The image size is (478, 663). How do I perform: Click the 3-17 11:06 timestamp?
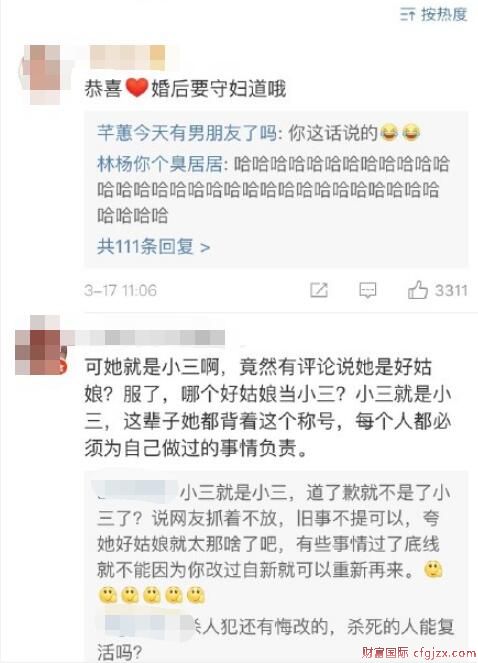pyautogui.click(x=121, y=290)
